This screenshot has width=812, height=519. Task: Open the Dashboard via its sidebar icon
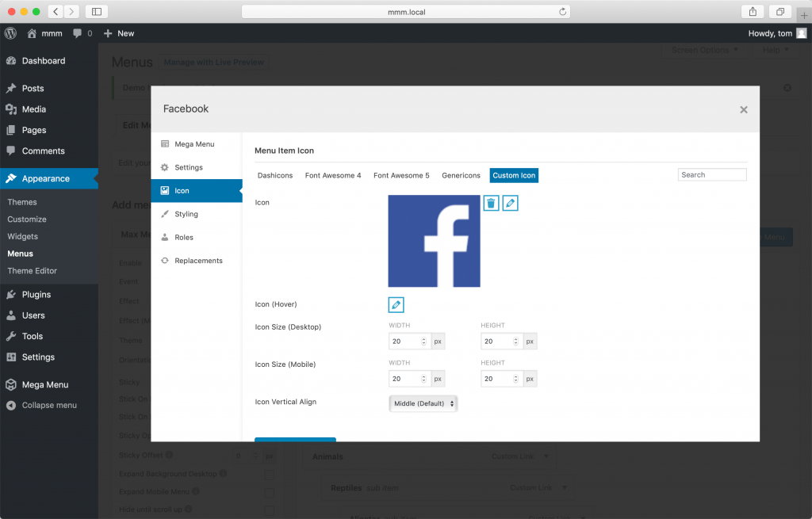pos(13,60)
